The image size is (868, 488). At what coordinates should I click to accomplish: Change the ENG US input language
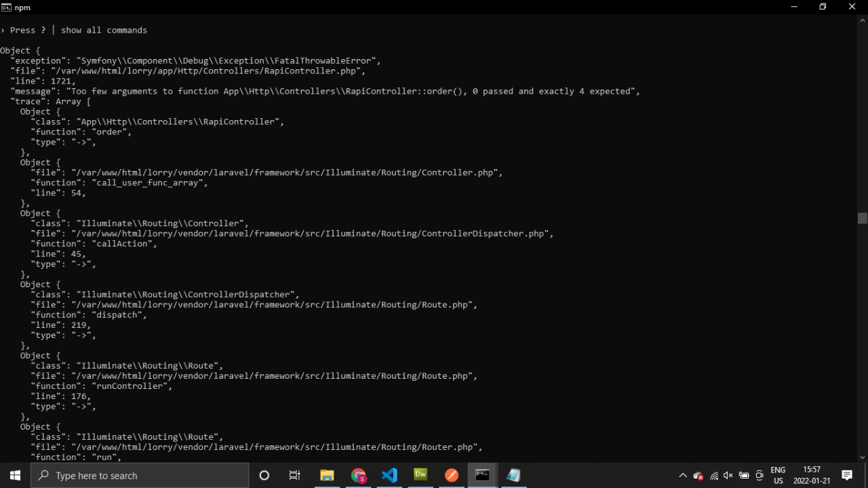(778, 475)
